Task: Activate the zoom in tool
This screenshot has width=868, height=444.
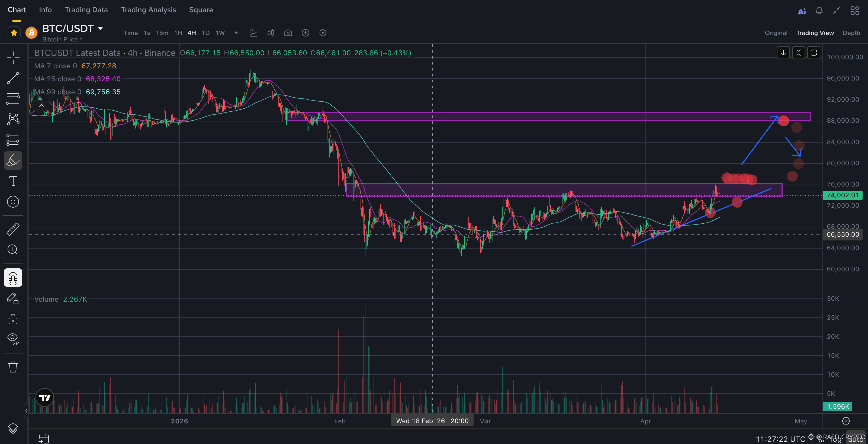Action: coord(13,250)
